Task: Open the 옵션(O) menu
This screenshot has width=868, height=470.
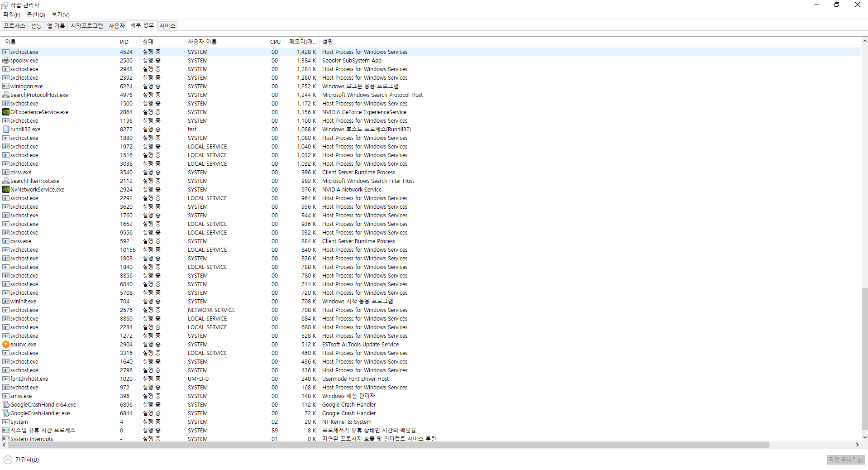Action: click(36, 15)
